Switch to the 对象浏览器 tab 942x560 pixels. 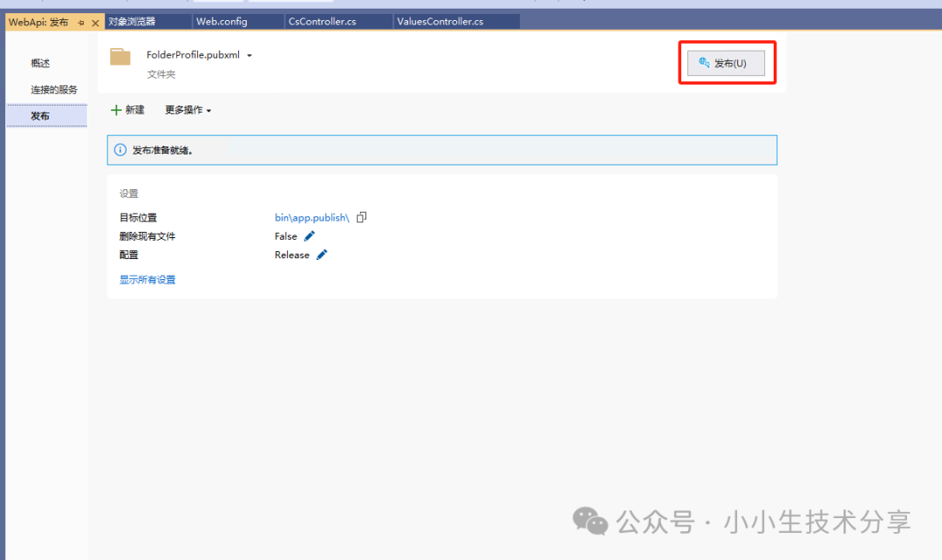132,22
